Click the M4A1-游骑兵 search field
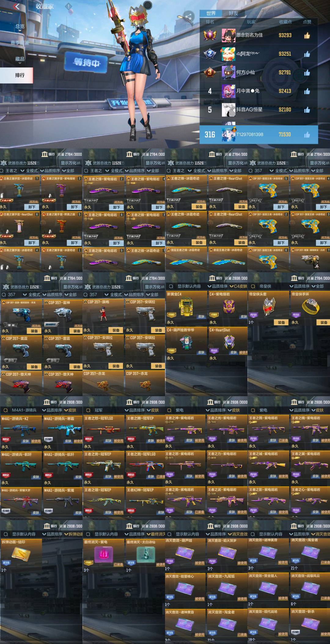The width and height of the screenshot is (330, 644). 21,410
